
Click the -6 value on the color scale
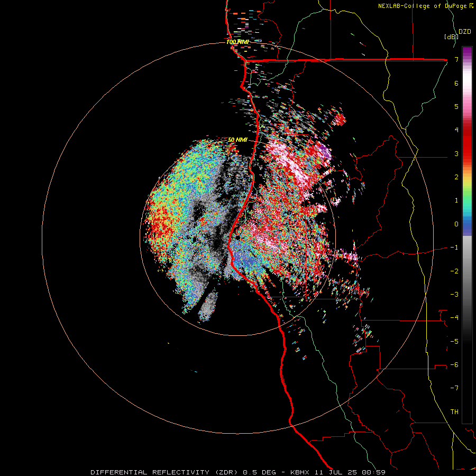point(454,365)
